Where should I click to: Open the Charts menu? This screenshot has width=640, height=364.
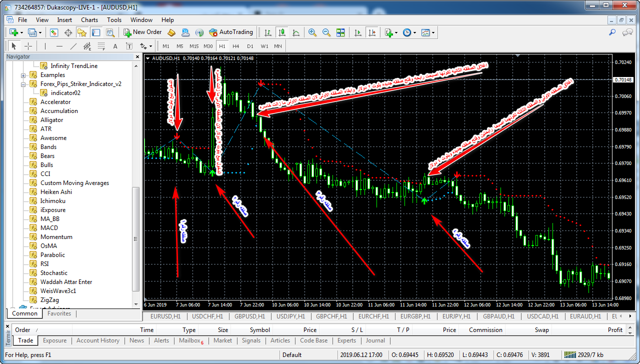pos(89,20)
